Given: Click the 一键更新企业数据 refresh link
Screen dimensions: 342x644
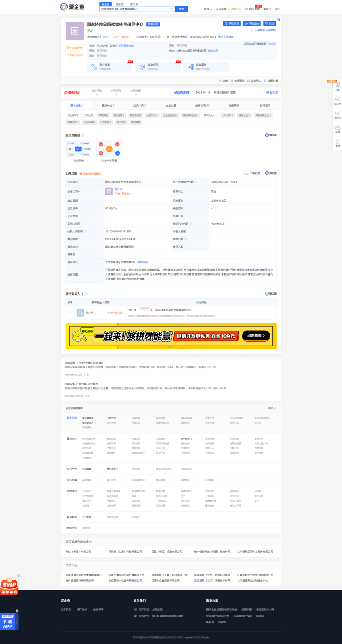Looking at the screenshot, I should 263,30.
